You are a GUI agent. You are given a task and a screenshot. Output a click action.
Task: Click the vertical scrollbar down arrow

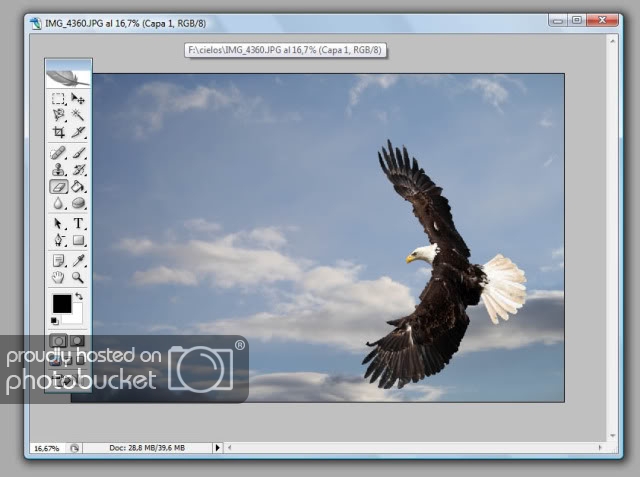click(x=612, y=434)
